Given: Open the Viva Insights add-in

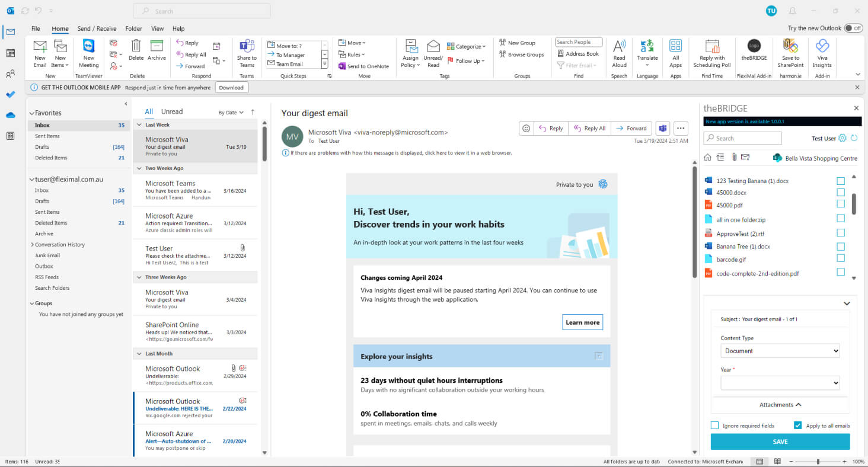Looking at the screenshot, I should tap(822, 53).
